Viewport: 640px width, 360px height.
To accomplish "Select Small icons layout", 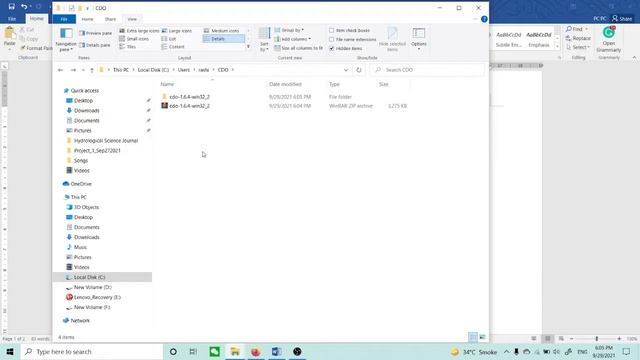I will click(x=134, y=39).
